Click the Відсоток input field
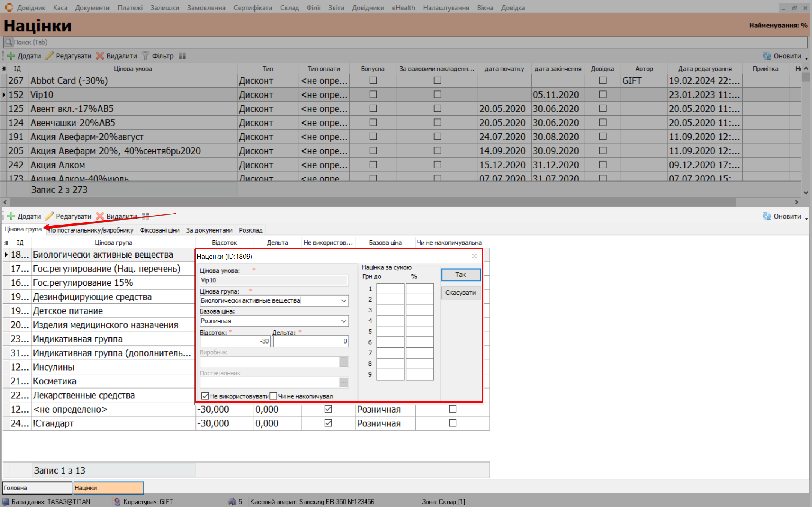The image size is (812, 507). point(235,341)
